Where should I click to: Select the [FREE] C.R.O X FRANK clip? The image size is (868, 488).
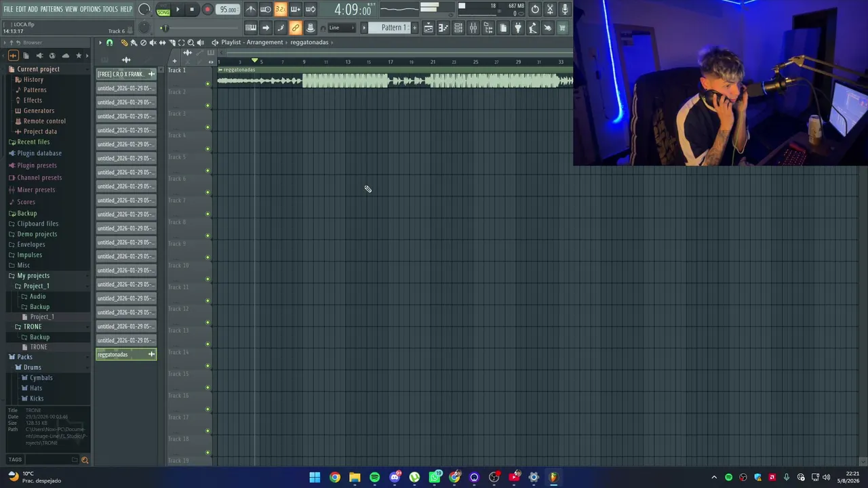tap(126, 74)
